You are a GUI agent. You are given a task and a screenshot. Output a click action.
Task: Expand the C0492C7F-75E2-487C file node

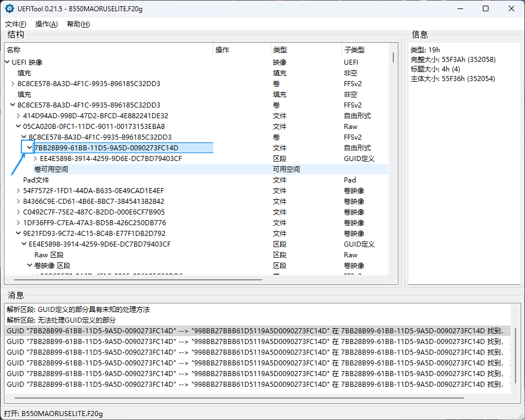[19, 212]
